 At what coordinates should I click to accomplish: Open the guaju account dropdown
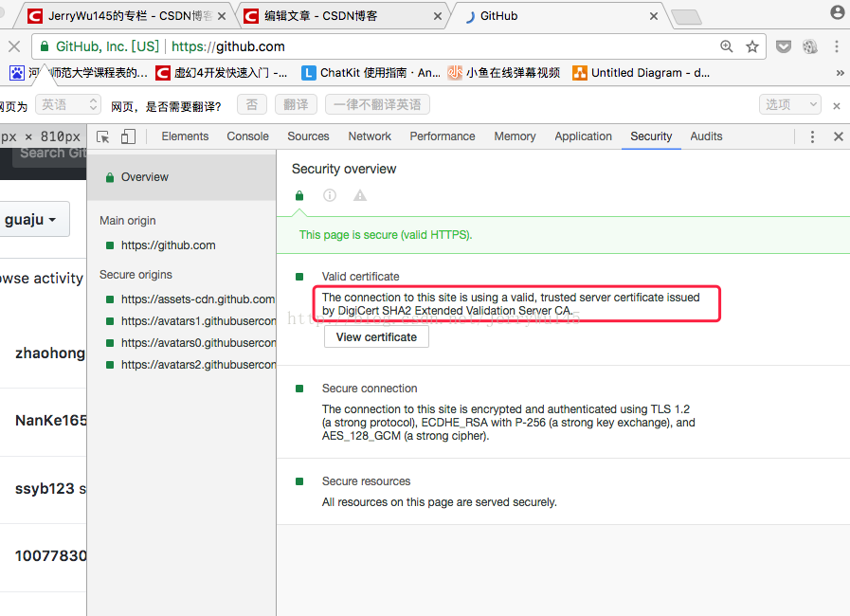pyautogui.click(x=33, y=219)
